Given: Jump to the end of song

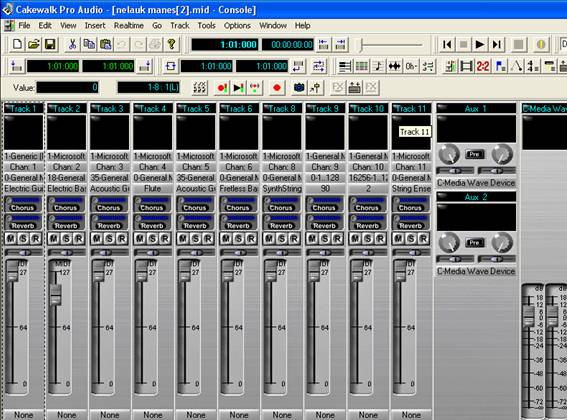Looking at the screenshot, I should click(x=497, y=44).
